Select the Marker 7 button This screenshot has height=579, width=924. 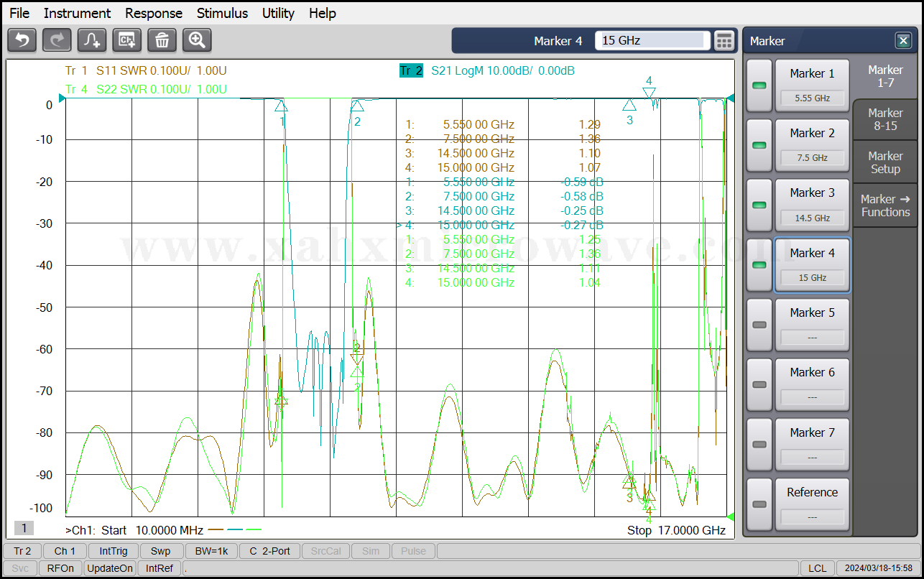812,445
